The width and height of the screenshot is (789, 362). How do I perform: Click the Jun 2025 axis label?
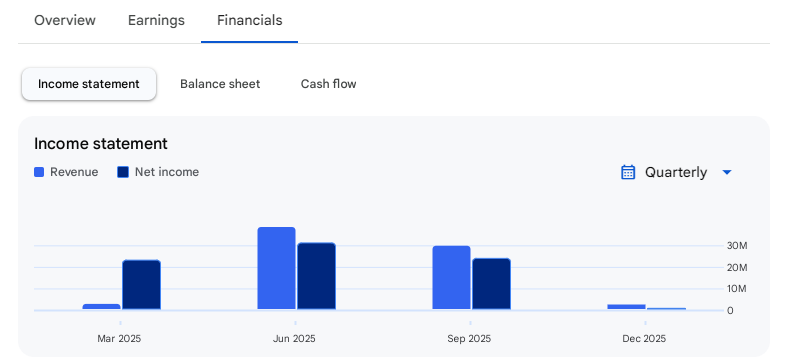[294, 339]
